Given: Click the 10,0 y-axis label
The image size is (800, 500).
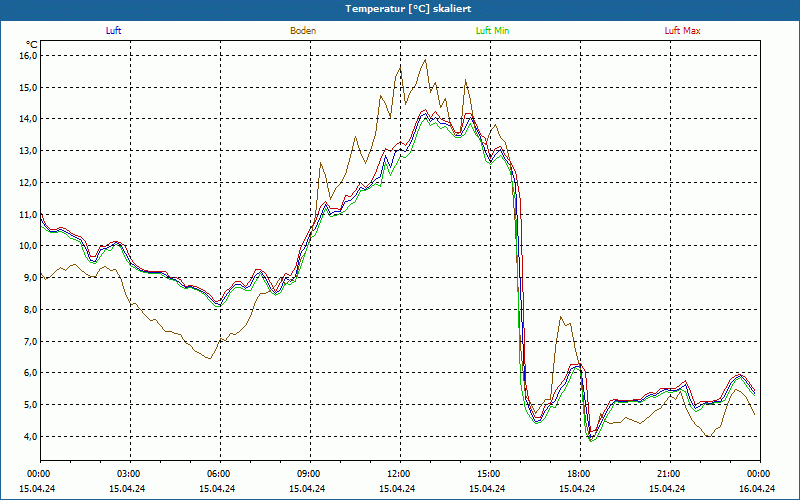Looking at the screenshot, I should coord(29,246).
